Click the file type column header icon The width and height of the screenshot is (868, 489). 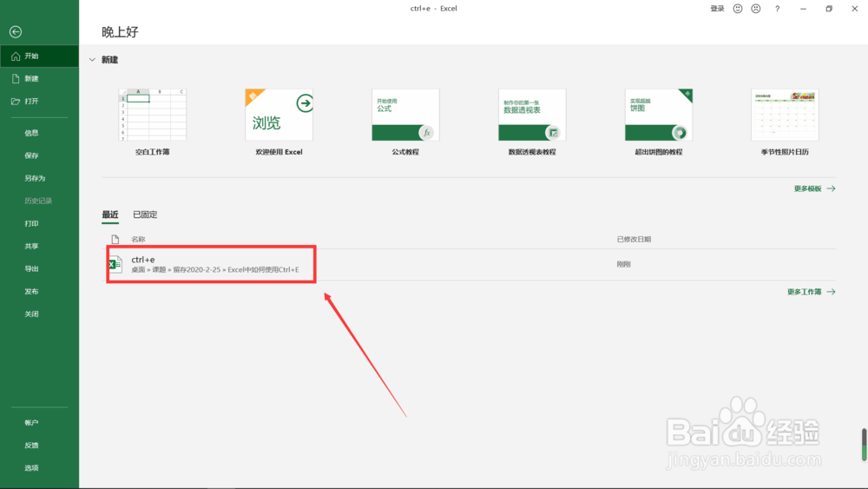[x=115, y=239]
